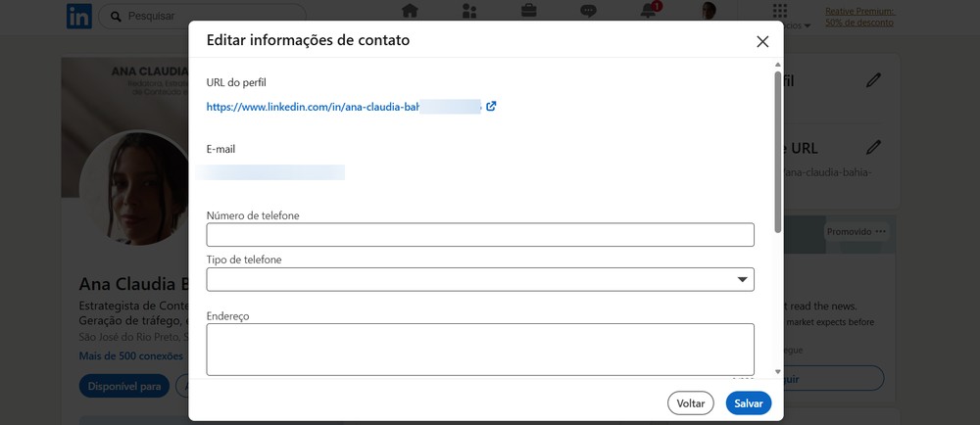Click the Endereço text area
This screenshot has width=980, height=425.
[480, 350]
